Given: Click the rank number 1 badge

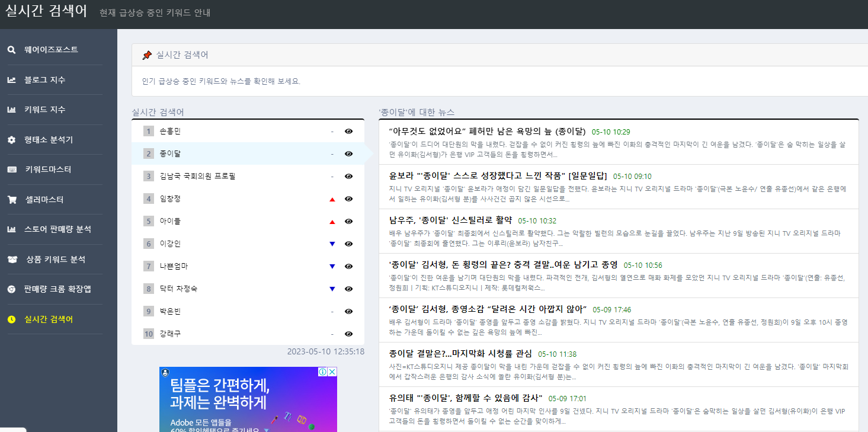Looking at the screenshot, I should click(149, 131).
